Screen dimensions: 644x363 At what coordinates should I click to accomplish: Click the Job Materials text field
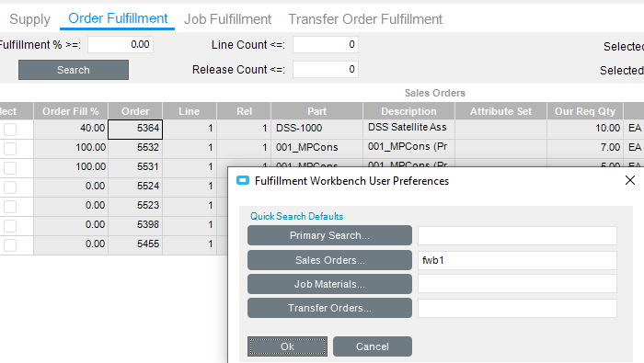[x=517, y=284]
